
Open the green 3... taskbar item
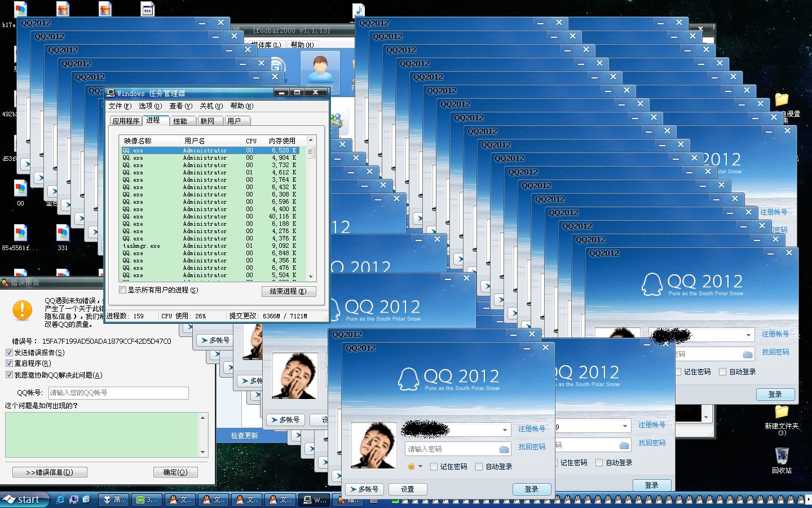(147, 500)
